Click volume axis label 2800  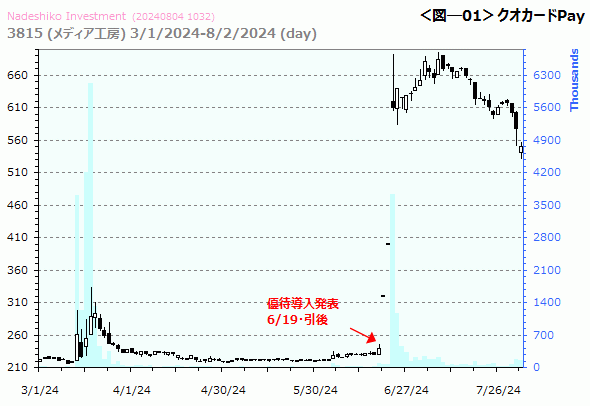click(x=547, y=237)
